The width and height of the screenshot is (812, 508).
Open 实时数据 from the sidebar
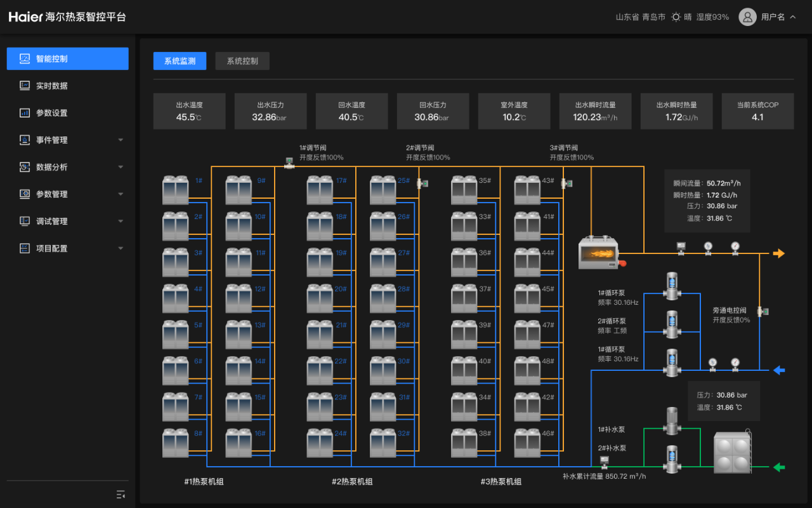(x=52, y=86)
